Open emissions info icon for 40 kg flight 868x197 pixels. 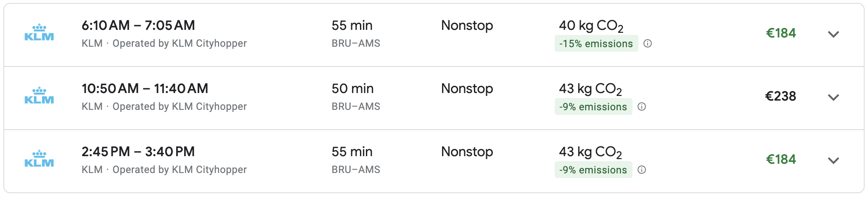648,43
